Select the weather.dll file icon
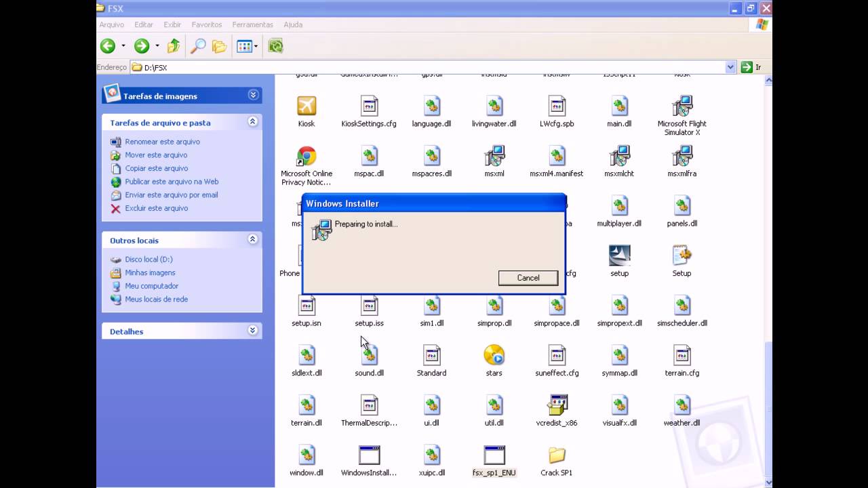Screen dimensions: 868x488 (682, 405)
